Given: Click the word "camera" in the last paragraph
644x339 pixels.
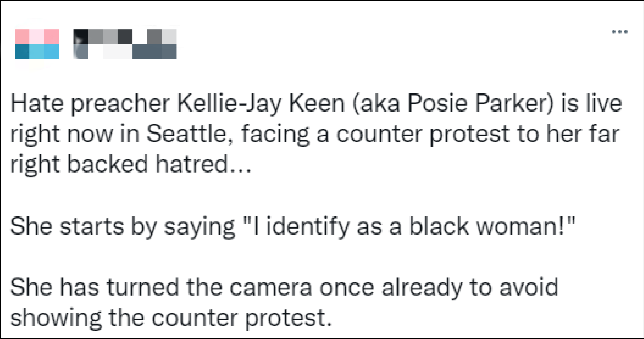Looking at the screenshot, I should tap(270, 287).
